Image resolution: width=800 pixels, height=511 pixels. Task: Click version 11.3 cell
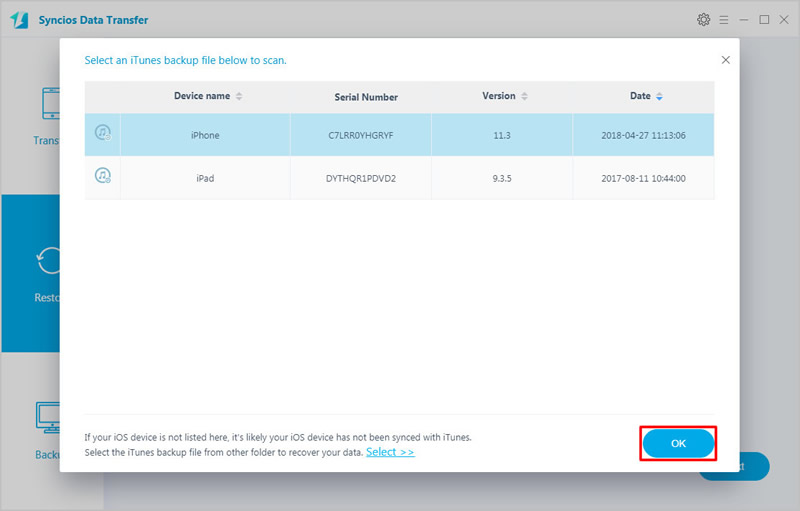(x=502, y=136)
